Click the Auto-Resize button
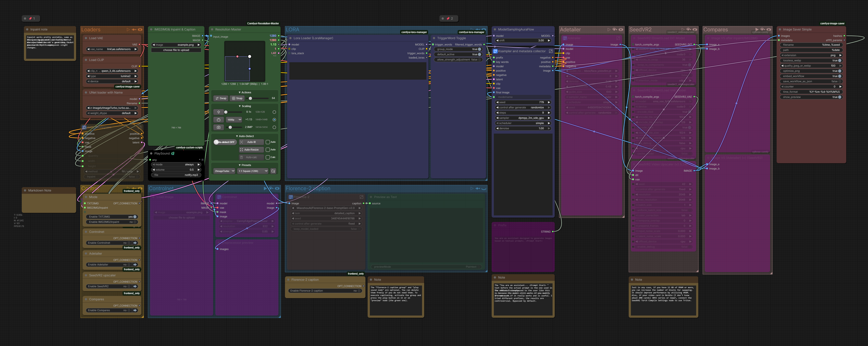This screenshot has height=346, width=868. (251, 149)
